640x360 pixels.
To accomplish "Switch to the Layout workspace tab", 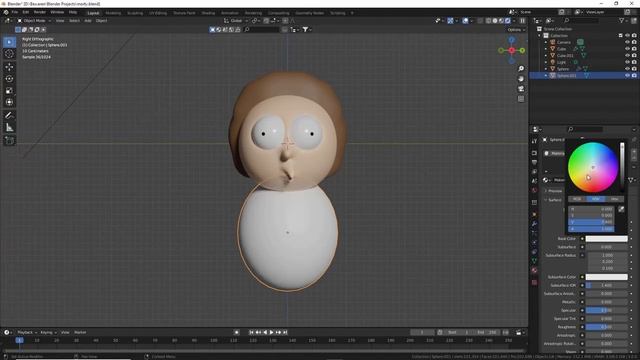I will [x=93, y=13].
